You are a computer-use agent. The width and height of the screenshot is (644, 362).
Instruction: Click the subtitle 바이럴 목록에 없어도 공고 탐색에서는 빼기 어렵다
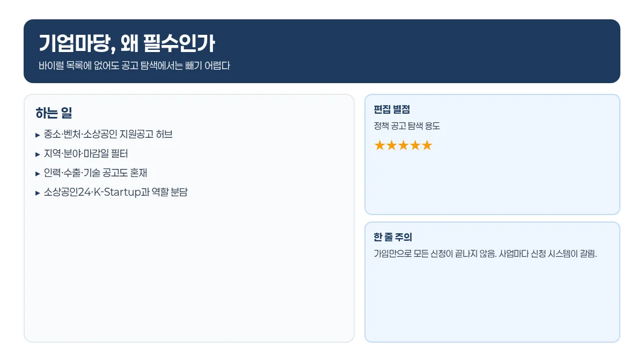(135, 66)
